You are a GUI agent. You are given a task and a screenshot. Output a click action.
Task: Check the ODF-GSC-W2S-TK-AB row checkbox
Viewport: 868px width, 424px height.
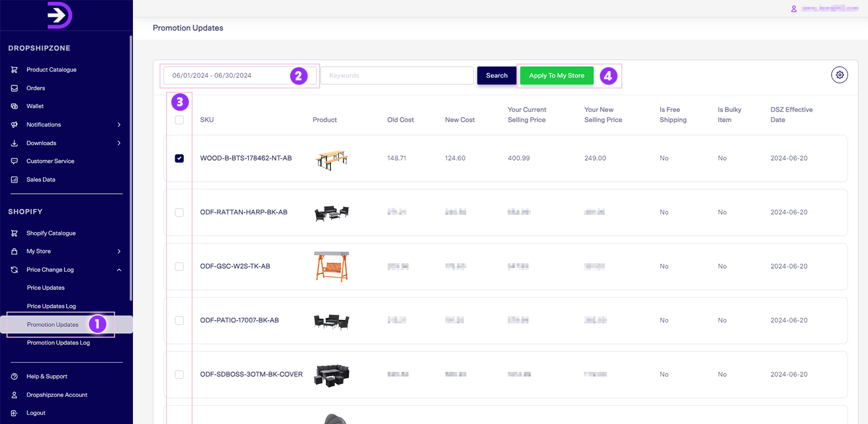coord(180,267)
